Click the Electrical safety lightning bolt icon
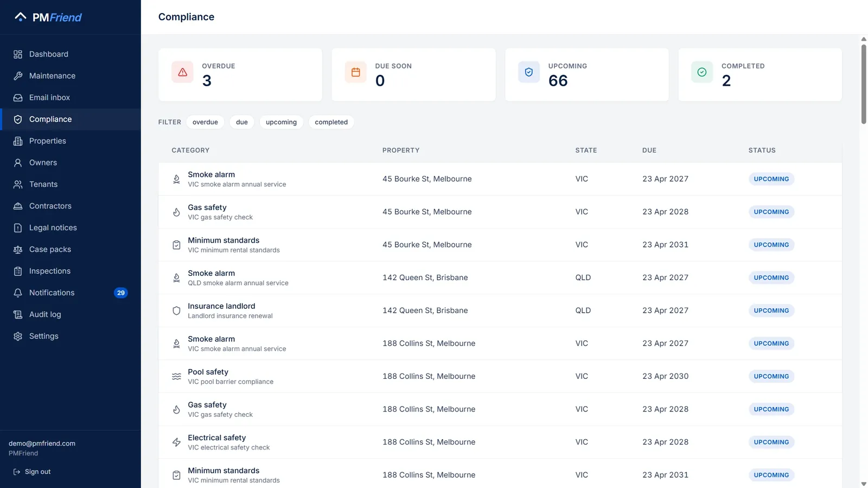This screenshot has height=488, width=868. coord(176,442)
